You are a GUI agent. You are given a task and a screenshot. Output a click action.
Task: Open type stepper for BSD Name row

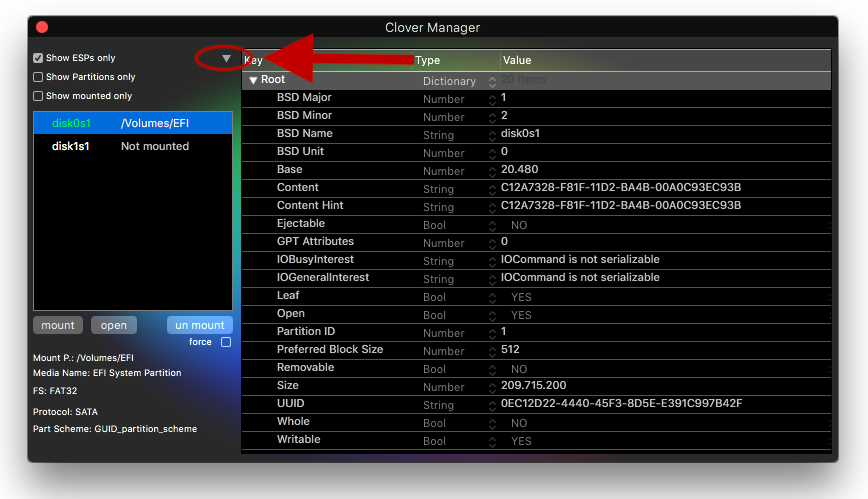[x=492, y=136]
